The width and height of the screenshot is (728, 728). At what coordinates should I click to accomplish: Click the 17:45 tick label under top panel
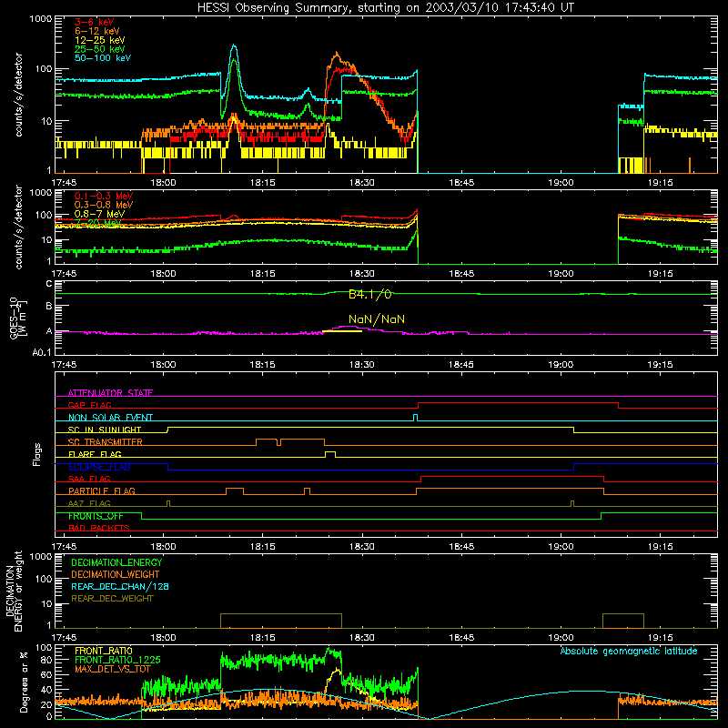pos(64,183)
